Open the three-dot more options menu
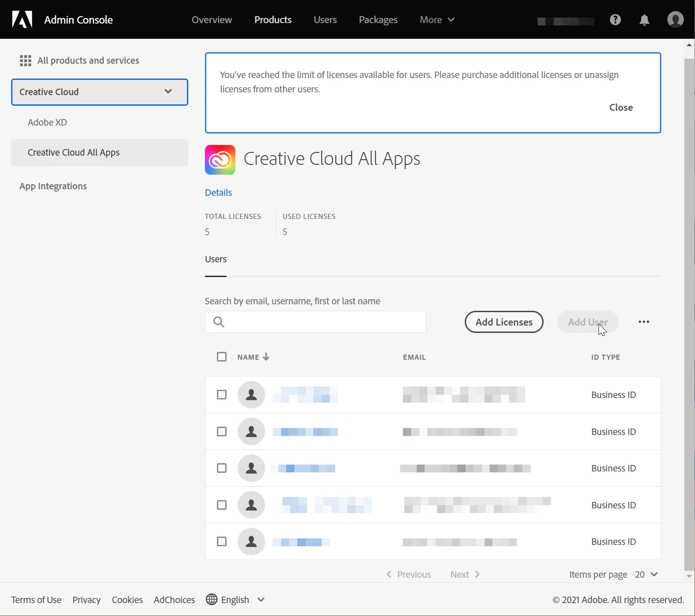 (x=644, y=322)
